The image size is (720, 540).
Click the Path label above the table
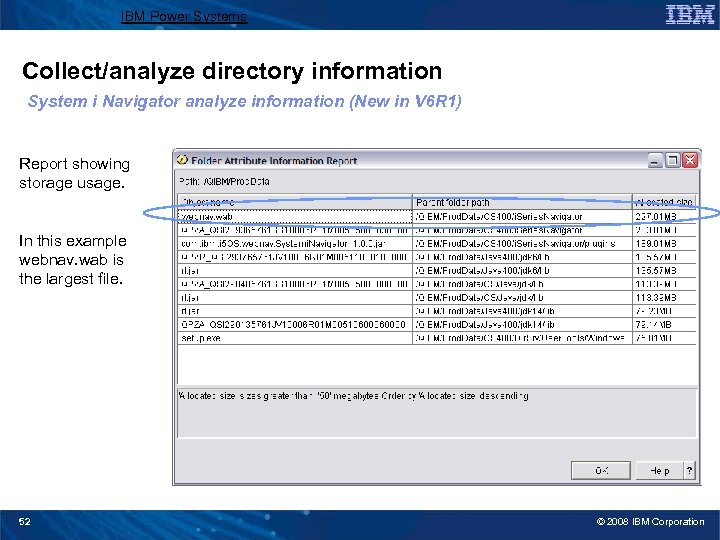click(224, 181)
